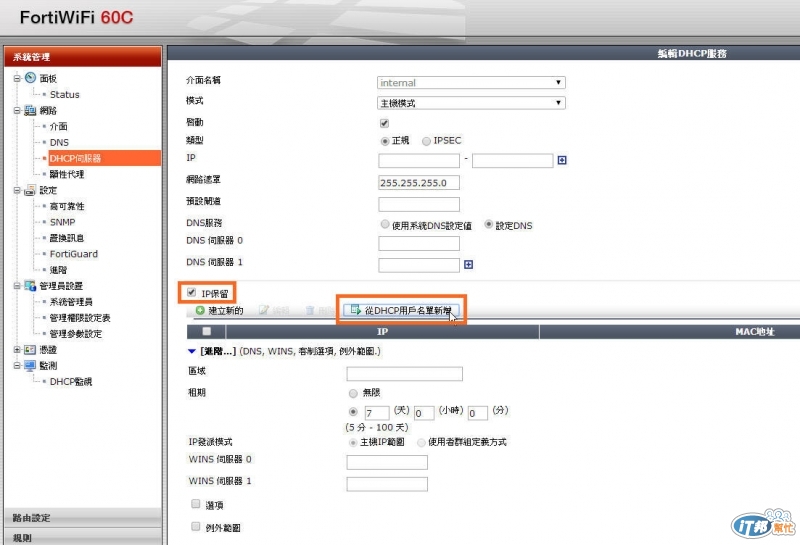
Task: Open the 模式 主機模式 dropdown
Action: pyautogui.click(x=471, y=103)
